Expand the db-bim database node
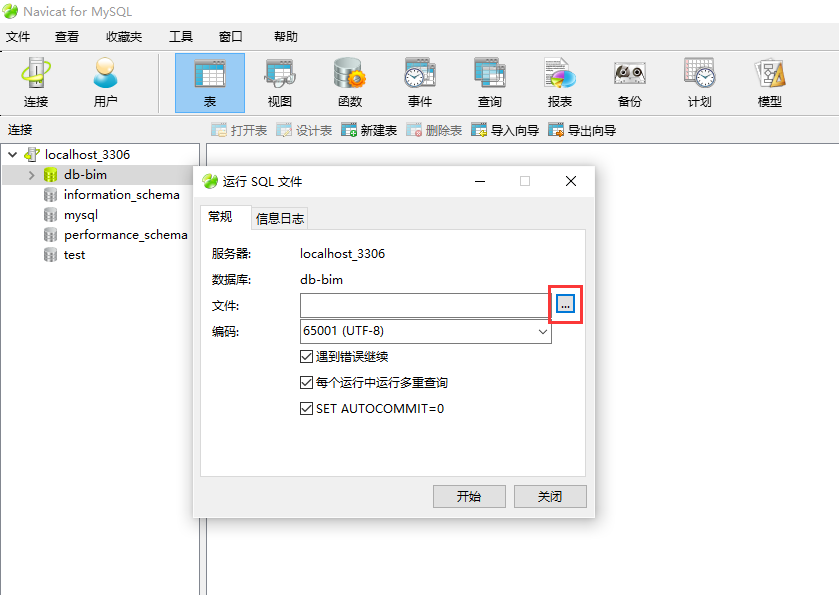 tap(31, 175)
